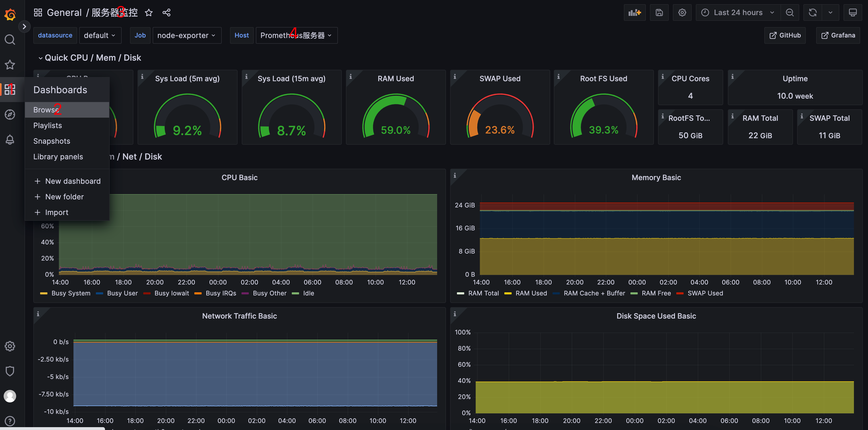Open the Dashboards sidebar icon
This screenshot has height=430, width=868.
pos(10,89)
